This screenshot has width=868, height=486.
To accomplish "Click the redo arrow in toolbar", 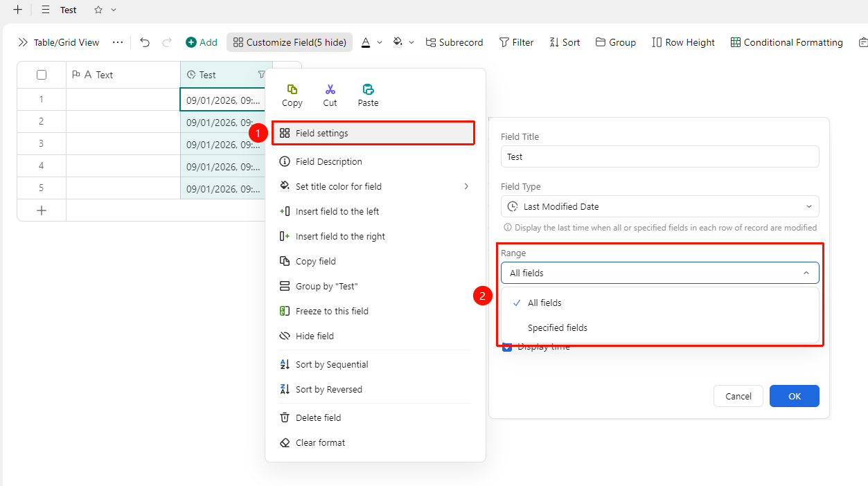I will (x=167, y=42).
